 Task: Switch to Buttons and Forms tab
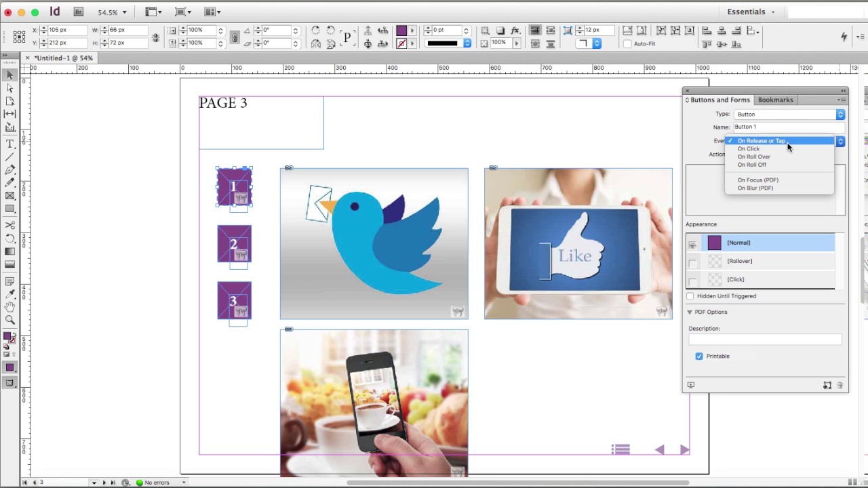(719, 100)
